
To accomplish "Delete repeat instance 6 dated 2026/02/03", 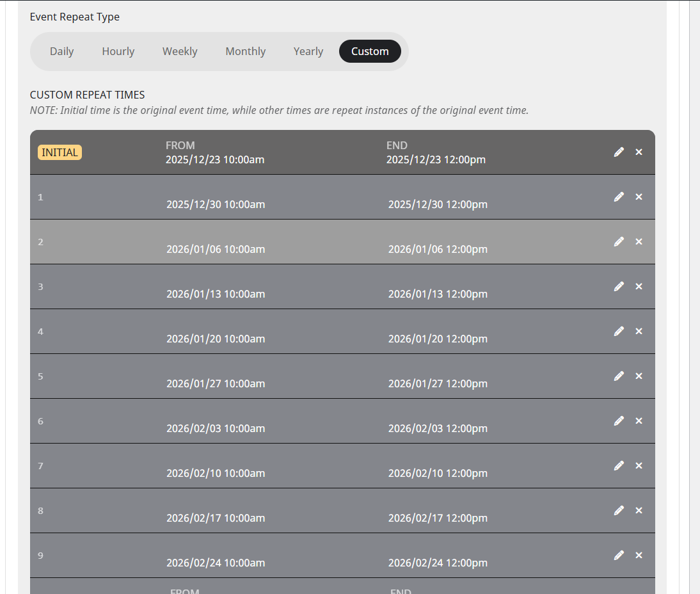I will (639, 421).
